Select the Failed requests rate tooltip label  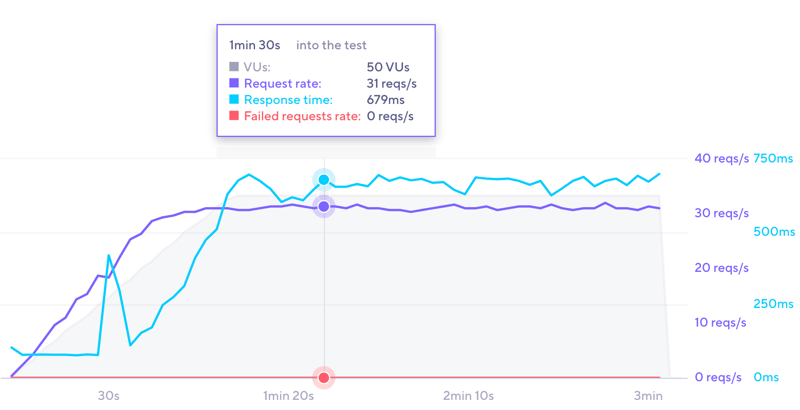coord(302,116)
